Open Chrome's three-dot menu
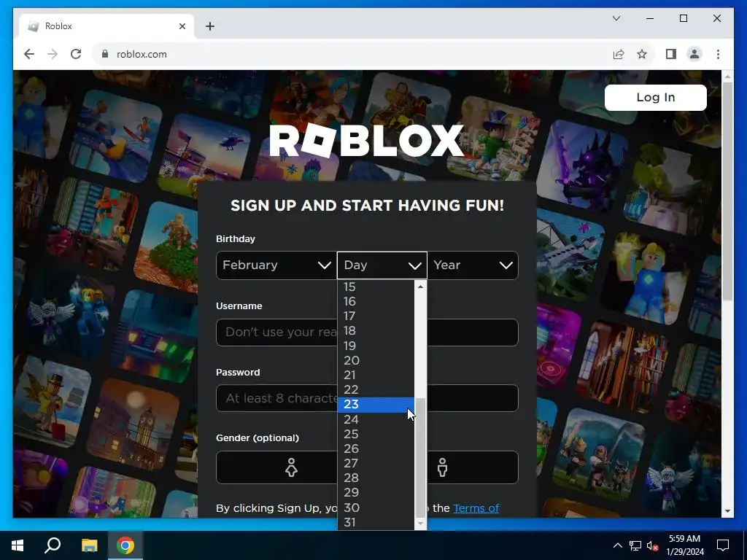Image resolution: width=747 pixels, height=560 pixels. (x=718, y=54)
